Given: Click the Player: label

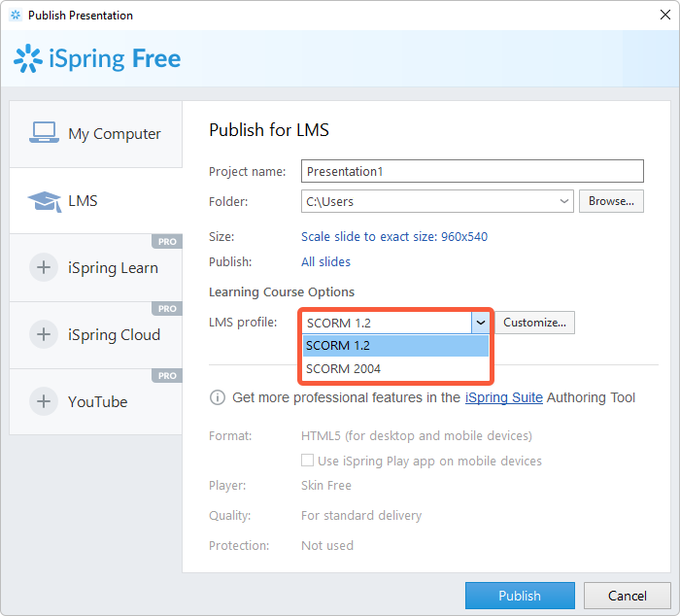Looking at the screenshot, I should [x=227, y=486].
